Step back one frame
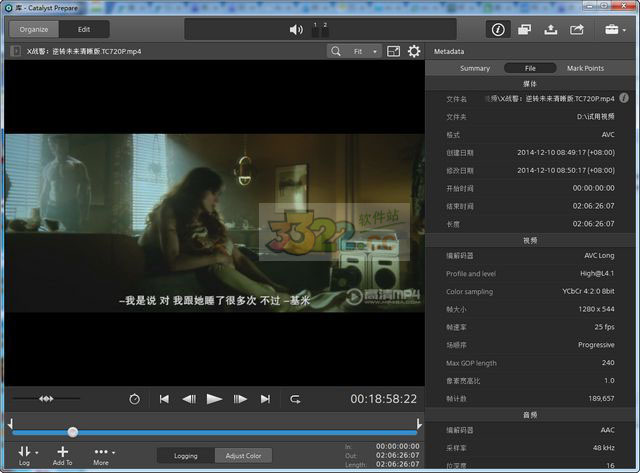 click(189, 399)
